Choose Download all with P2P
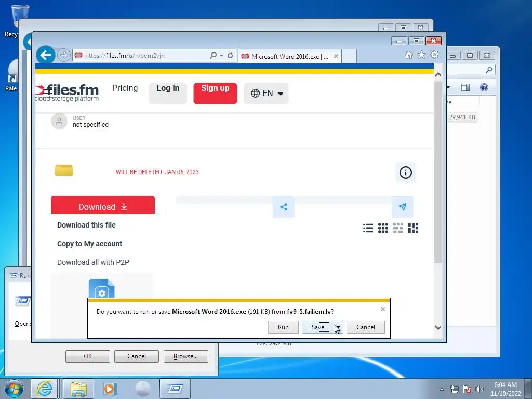This screenshot has height=399, width=532. tap(93, 262)
